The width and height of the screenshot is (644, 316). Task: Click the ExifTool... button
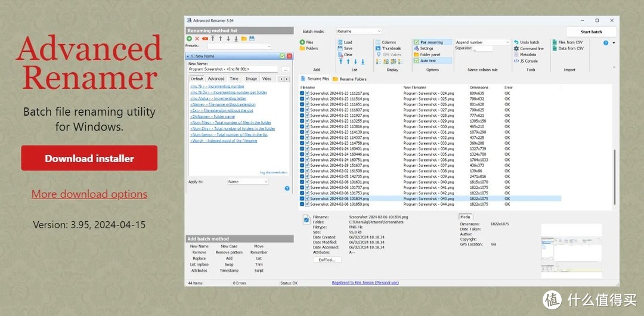point(327,260)
